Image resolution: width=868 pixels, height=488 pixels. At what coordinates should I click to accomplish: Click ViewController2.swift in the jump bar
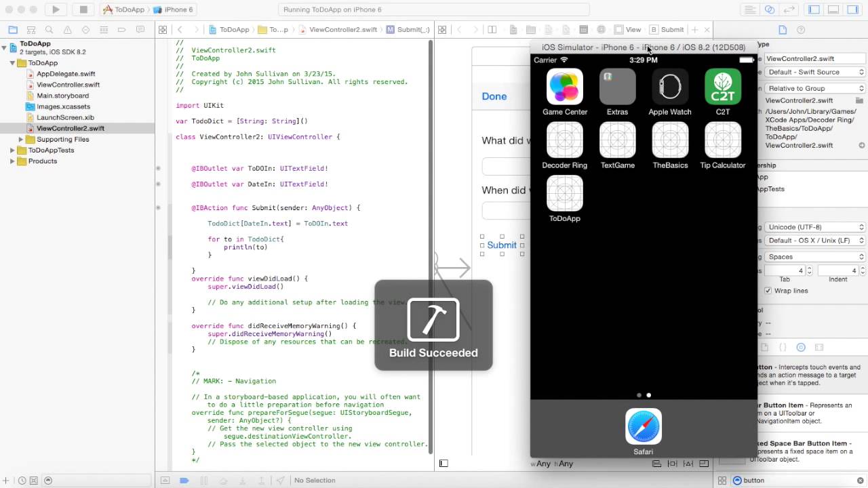point(338,30)
